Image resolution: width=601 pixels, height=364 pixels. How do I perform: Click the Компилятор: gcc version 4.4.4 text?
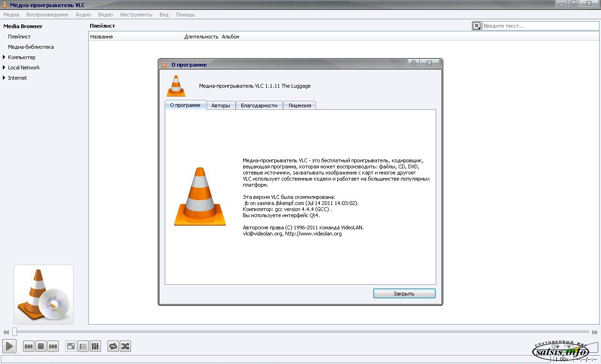pos(287,209)
